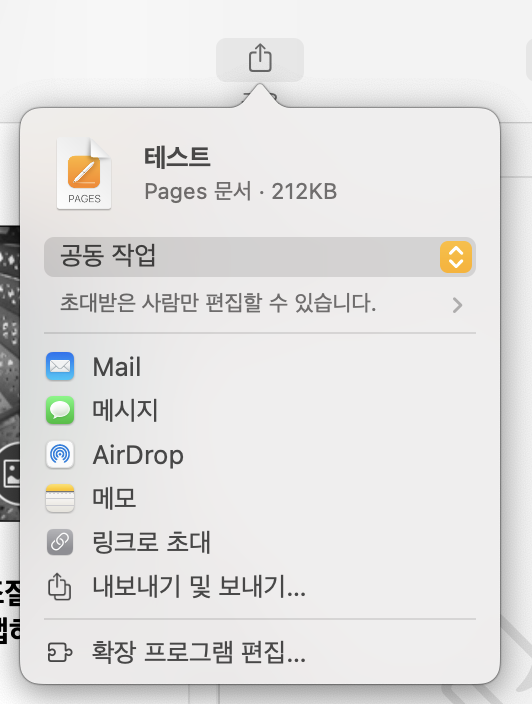This screenshot has height=704, width=532.
Task: Click the link chain icon
Action: (x=60, y=542)
